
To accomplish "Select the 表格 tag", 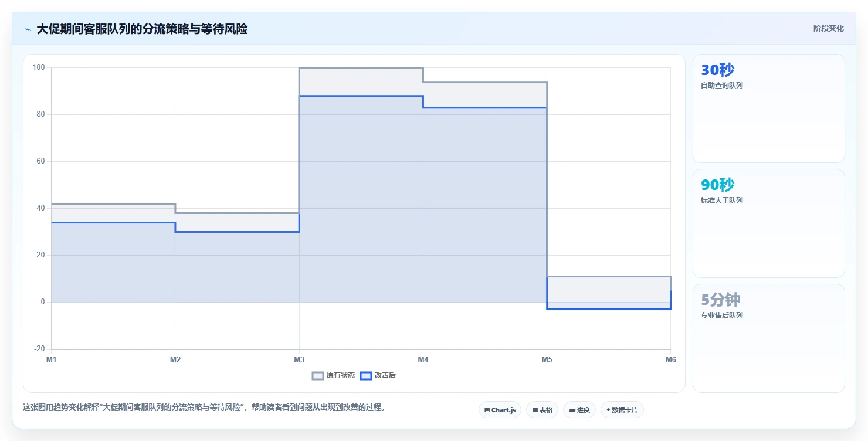I will 542,410.
